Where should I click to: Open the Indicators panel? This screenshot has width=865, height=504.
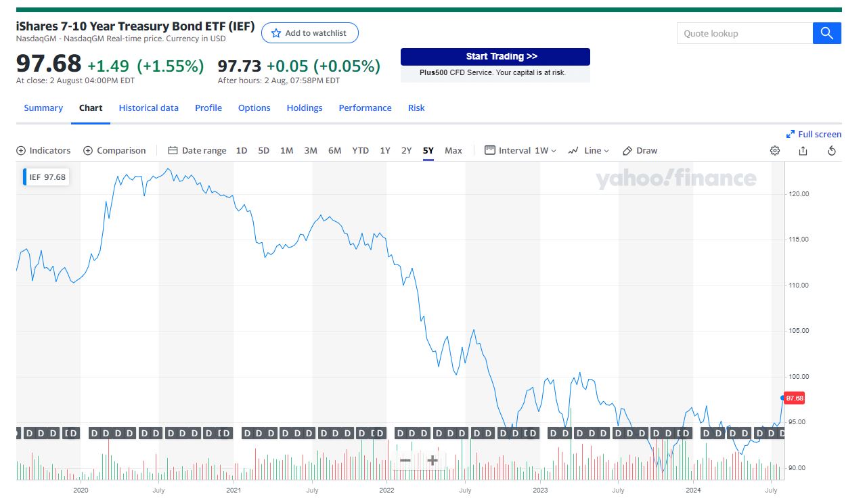pos(43,151)
